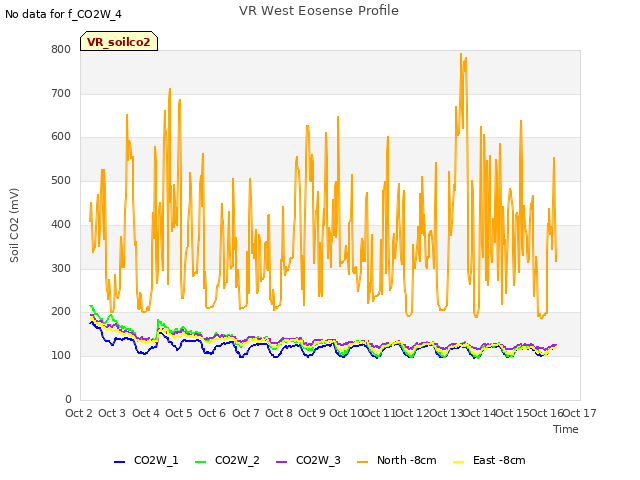Screen dimensions: 640x480
Task: Click the yellow East -8cm legend swatch
Action: coord(459,462)
